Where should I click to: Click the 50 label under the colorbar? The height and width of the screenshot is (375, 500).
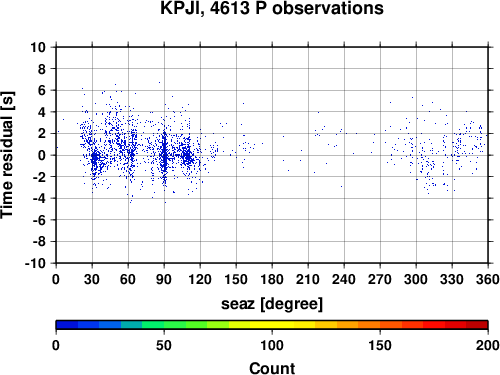[164, 345]
